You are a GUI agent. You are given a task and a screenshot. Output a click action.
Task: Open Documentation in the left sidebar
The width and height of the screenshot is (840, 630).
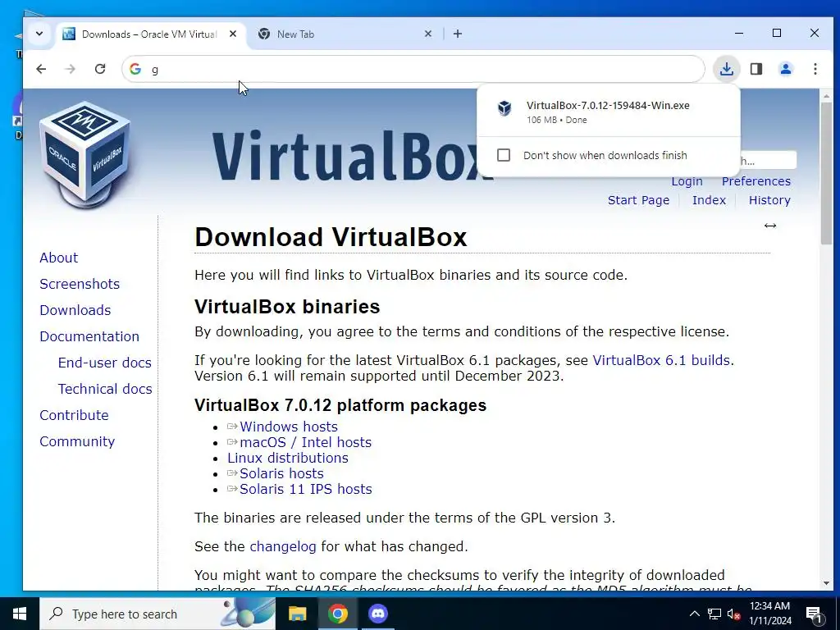coord(89,336)
